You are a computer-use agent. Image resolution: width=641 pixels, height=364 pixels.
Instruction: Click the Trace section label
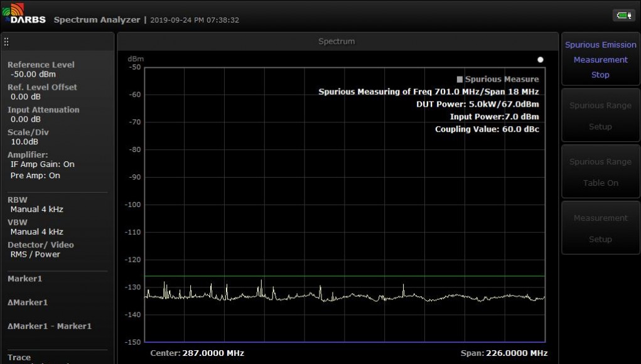point(19,358)
